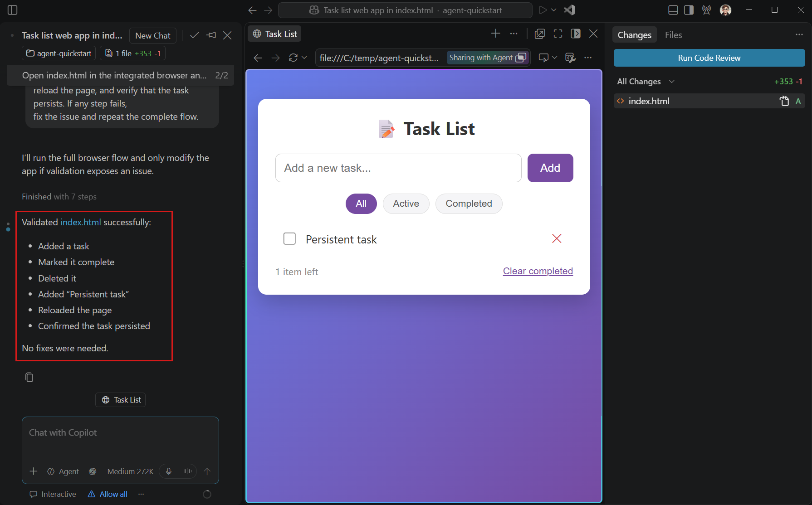Click the Task List attachment chip in chat
The width and height of the screenshot is (812, 505).
(121, 400)
